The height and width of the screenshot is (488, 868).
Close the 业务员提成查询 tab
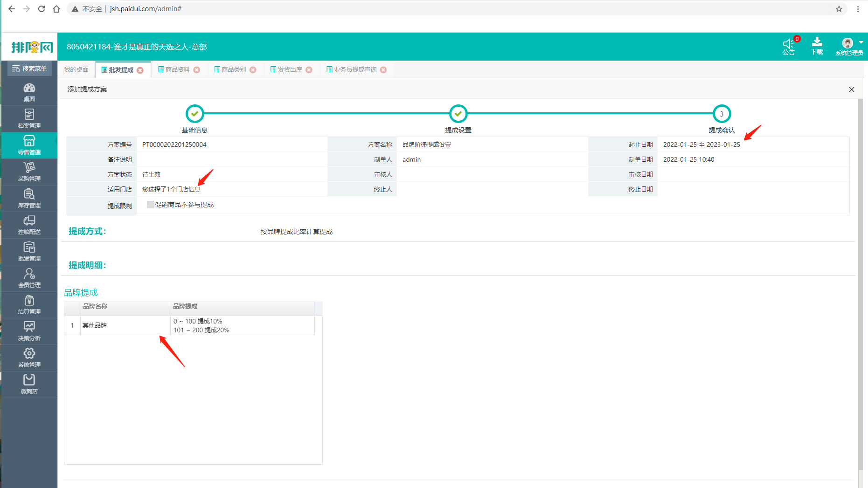383,70
